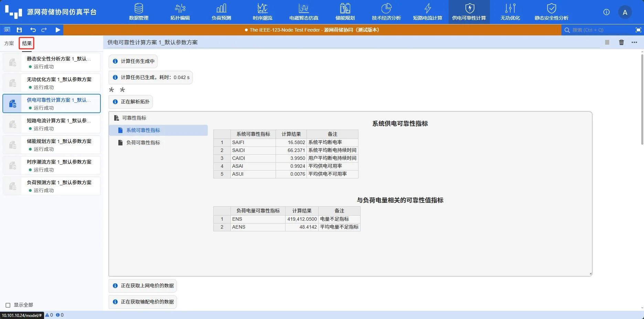The width and height of the screenshot is (644, 319).
Task: Click the redo arrow icon
Action: tap(44, 30)
